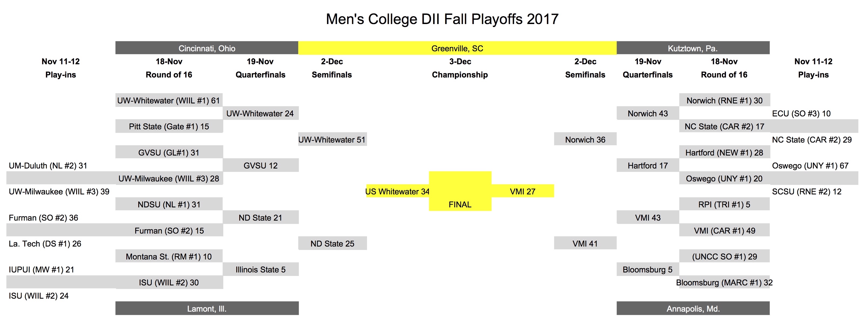868x327 pixels.
Task: Click the UM-Duluth (NL #2) 31 play-in entry
Action: [48, 165]
